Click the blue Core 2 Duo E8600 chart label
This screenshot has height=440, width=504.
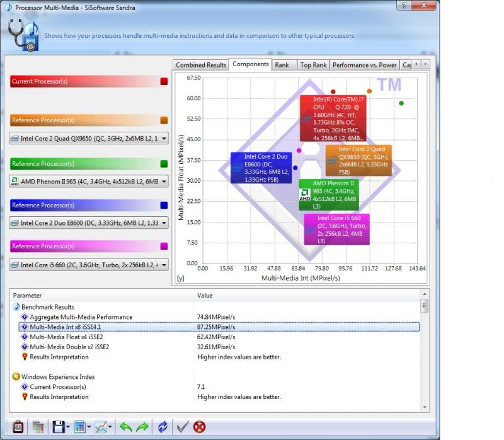[x=261, y=168]
